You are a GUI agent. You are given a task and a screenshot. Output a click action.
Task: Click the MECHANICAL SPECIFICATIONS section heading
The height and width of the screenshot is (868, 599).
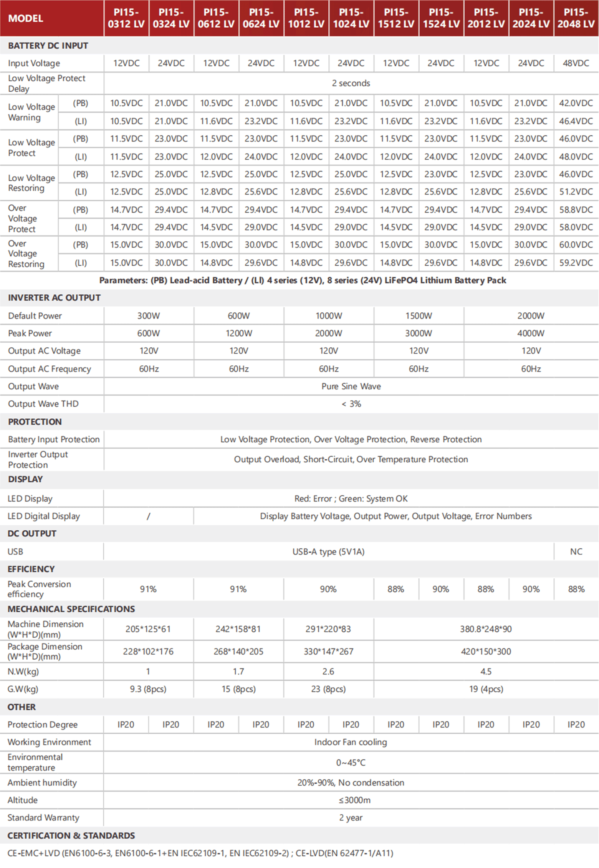[x=71, y=609]
